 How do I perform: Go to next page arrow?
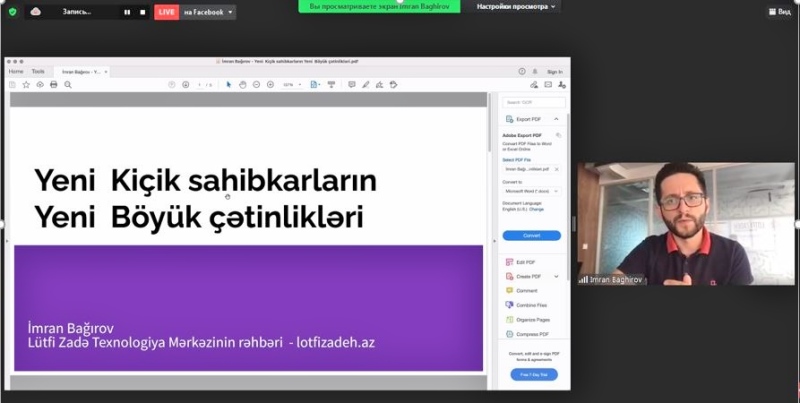(x=186, y=85)
